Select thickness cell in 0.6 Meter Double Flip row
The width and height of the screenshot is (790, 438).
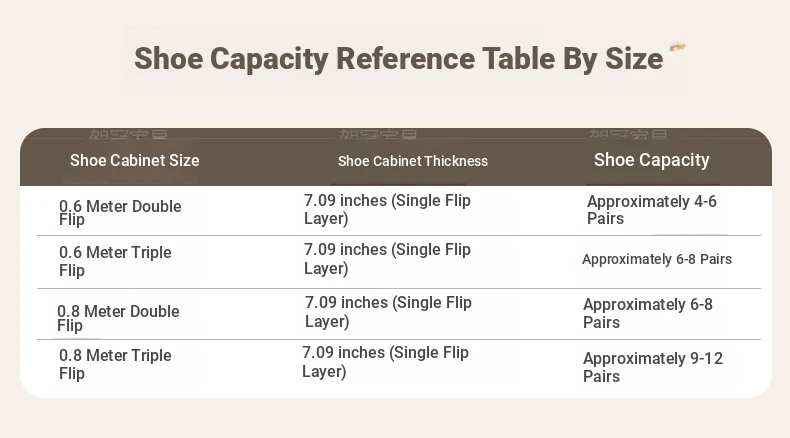click(x=387, y=209)
